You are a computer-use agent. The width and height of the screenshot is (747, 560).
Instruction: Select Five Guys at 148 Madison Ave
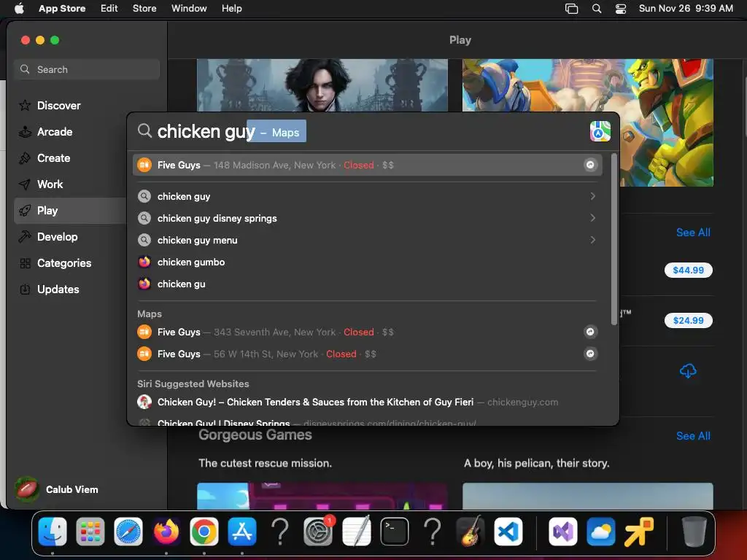pyautogui.click(x=368, y=165)
